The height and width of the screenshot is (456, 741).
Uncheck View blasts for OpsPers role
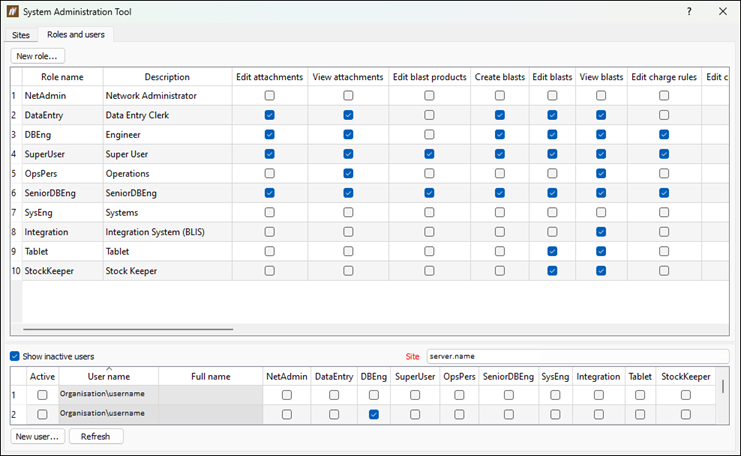(601, 173)
